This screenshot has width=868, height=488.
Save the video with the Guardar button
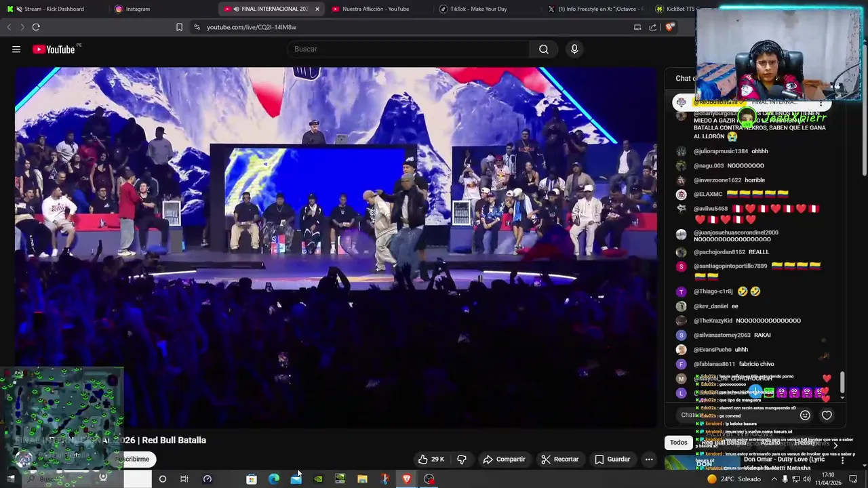(x=612, y=459)
